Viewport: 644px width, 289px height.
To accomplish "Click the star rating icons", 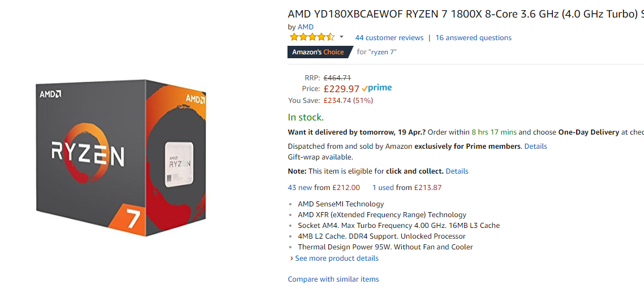I will [x=312, y=37].
